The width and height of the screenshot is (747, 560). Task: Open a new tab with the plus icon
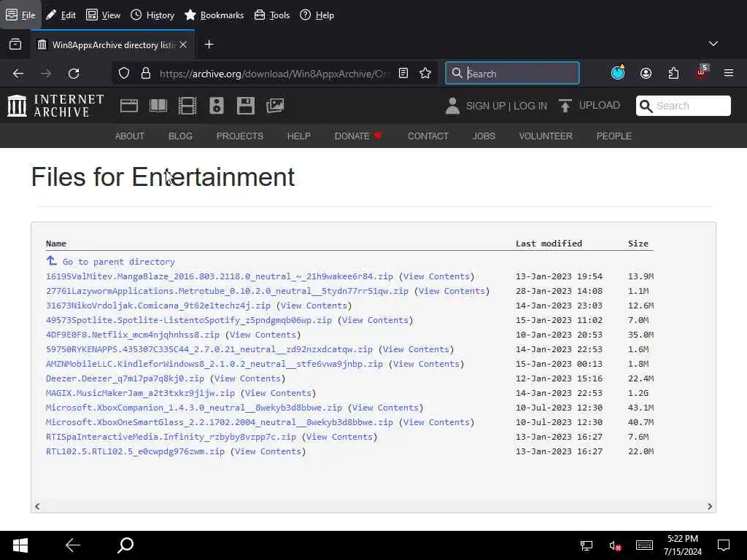(x=209, y=44)
